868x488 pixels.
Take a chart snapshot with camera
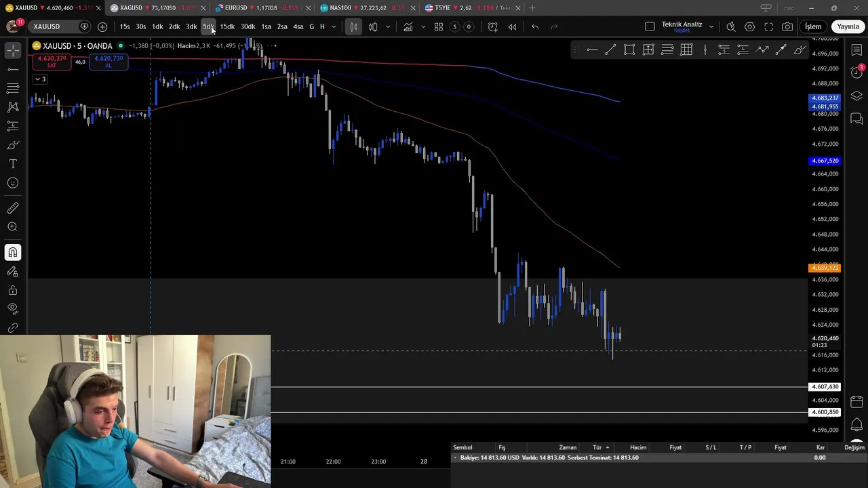point(787,26)
